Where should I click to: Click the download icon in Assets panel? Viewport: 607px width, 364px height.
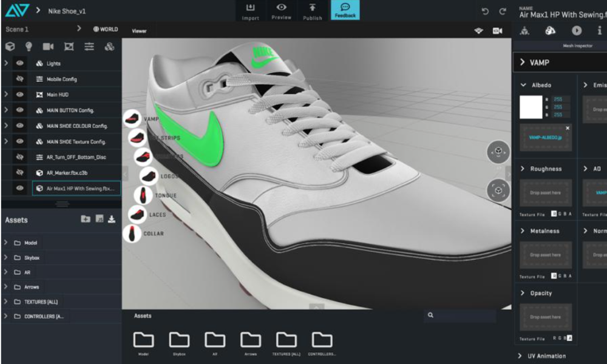pos(112,220)
